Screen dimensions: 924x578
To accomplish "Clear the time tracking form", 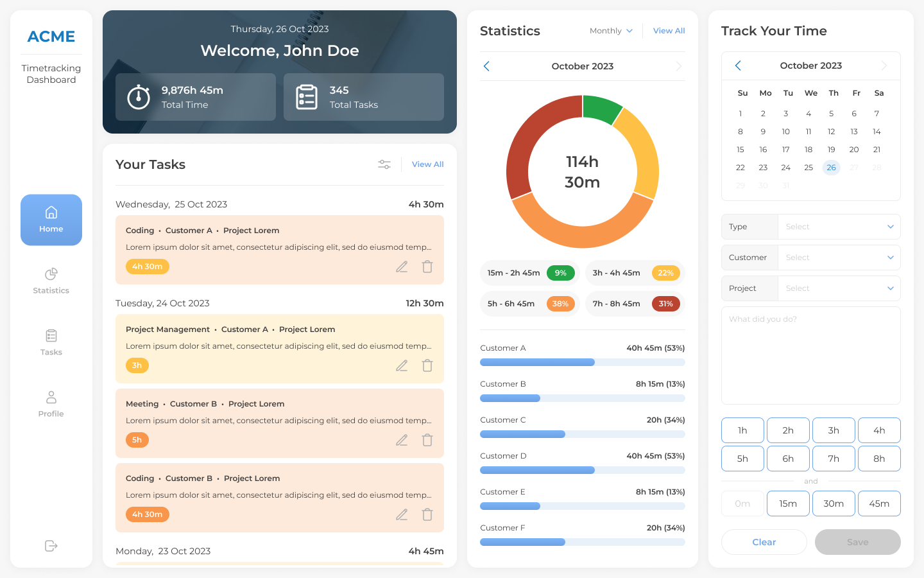I will click(x=764, y=542).
